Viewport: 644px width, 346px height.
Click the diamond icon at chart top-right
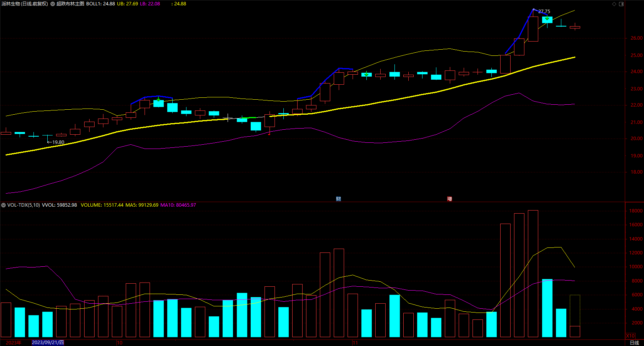coord(614,4)
